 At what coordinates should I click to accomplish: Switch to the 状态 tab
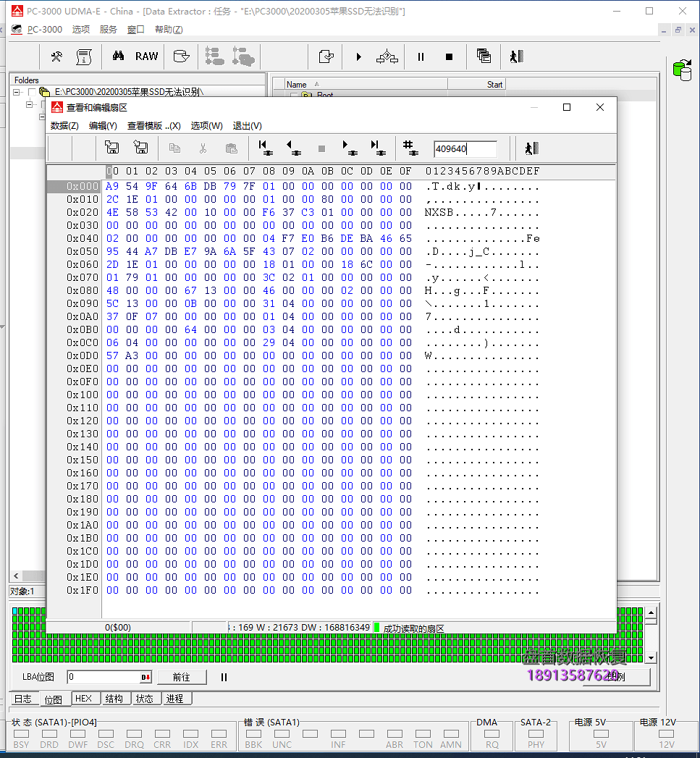point(145,699)
